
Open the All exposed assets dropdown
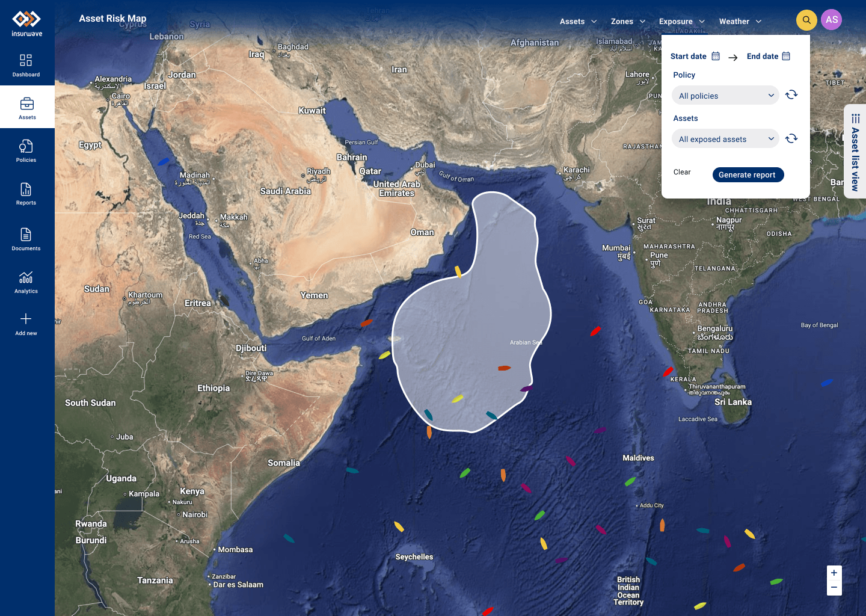[x=725, y=138]
